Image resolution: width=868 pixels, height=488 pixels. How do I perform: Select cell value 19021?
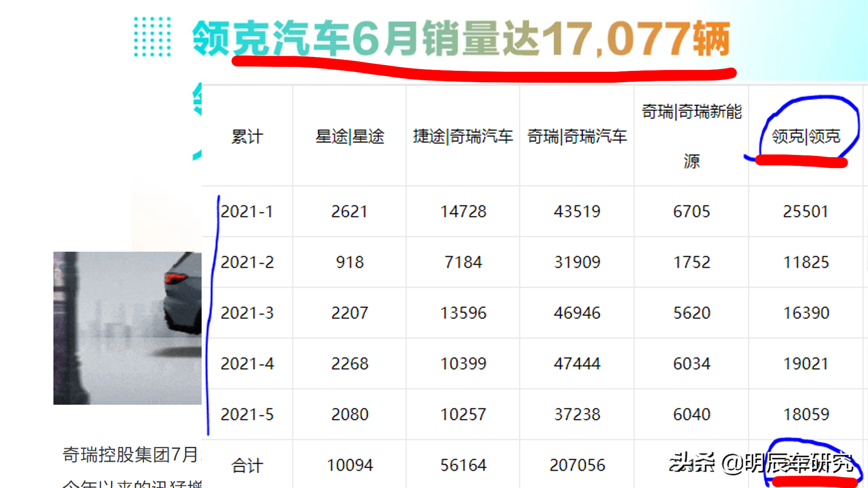(806, 364)
